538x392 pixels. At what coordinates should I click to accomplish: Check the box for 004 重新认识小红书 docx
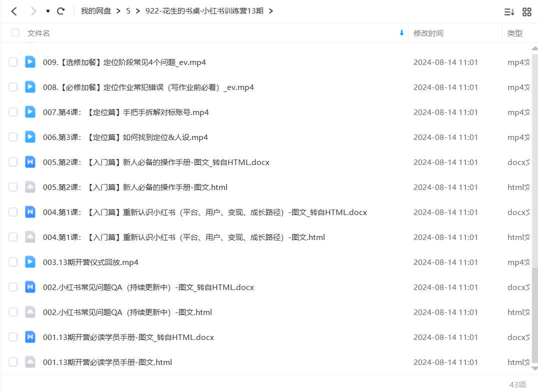[x=13, y=212]
